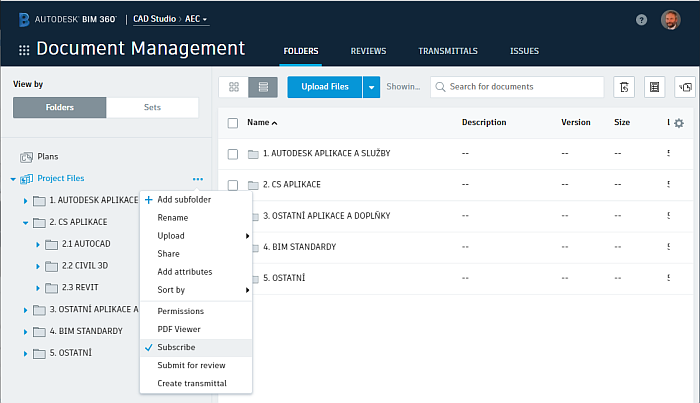Switch to the ISSUES tab
Viewport: 700px width, 403px height.
point(525,51)
